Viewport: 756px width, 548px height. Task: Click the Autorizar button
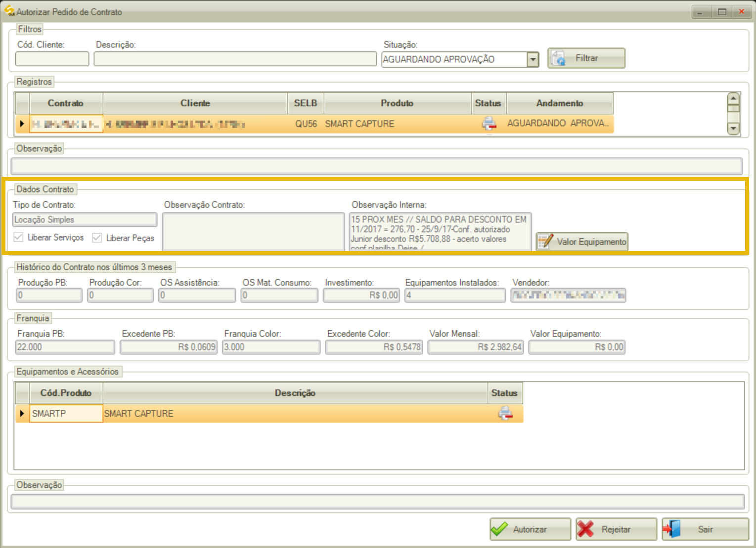point(531,529)
